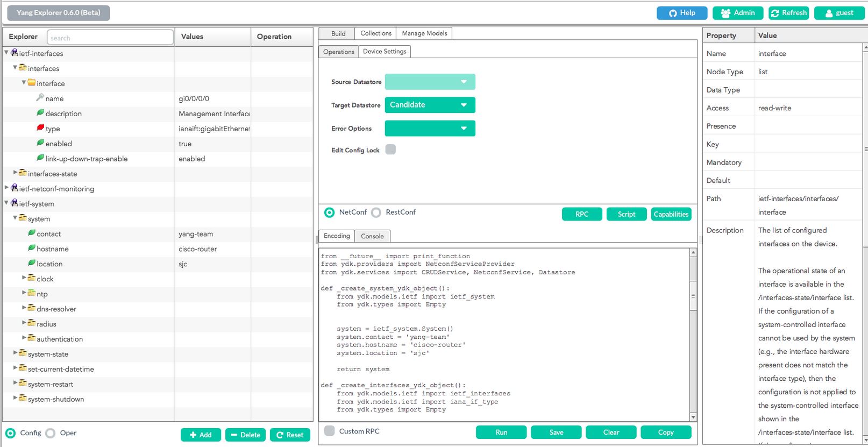Viewport: 868px width, 447px height.
Task: Click the ietf-netconf-monitoring module icon
Action: pyautogui.click(x=15, y=188)
